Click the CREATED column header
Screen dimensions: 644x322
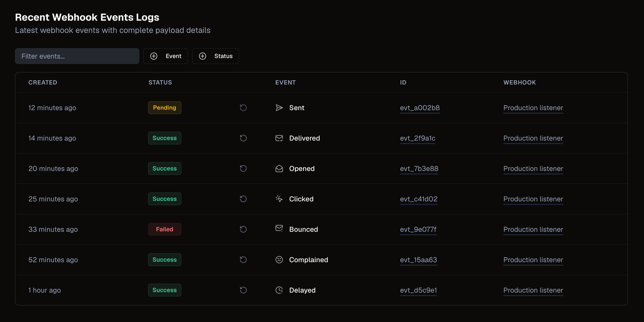pyautogui.click(x=43, y=82)
